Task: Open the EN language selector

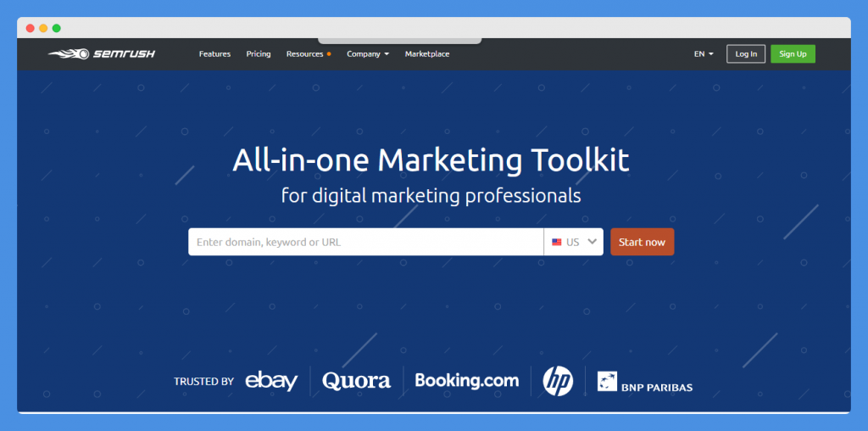Action: pyautogui.click(x=704, y=53)
